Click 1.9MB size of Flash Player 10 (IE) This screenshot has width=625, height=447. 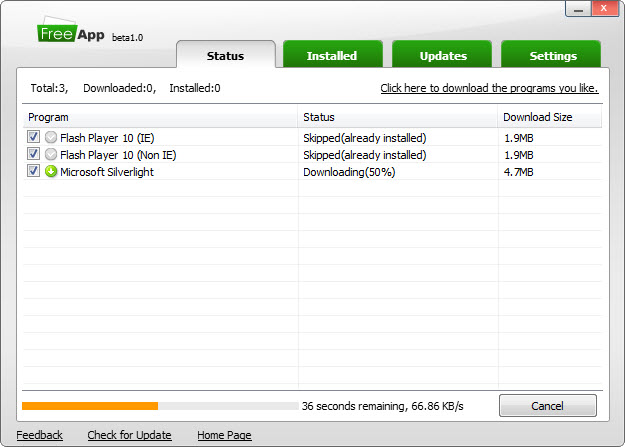[519, 138]
